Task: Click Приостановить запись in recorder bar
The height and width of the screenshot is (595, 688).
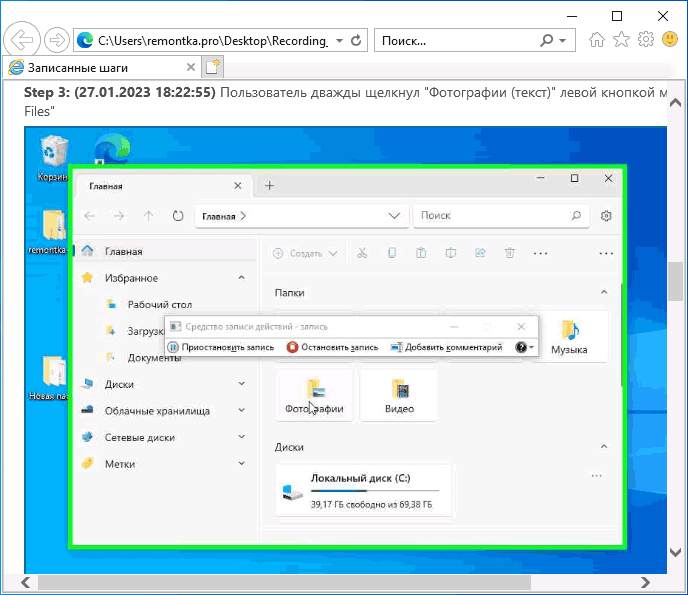Action: point(221,348)
